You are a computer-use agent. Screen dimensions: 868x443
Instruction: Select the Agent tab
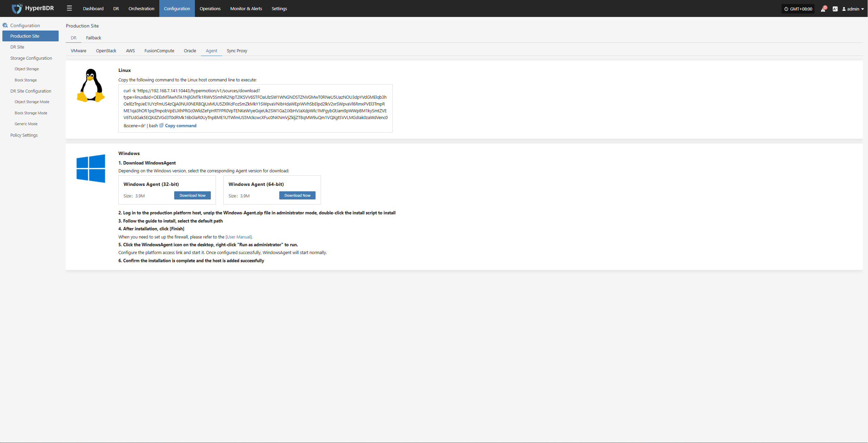pyautogui.click(x=211, y=51)
